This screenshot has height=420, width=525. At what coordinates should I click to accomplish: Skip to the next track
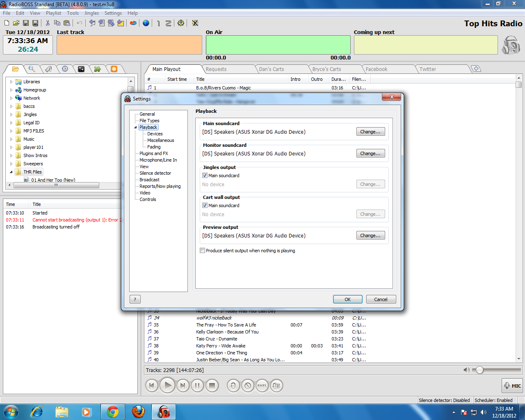pyautogui.click(x=183, y=386)
